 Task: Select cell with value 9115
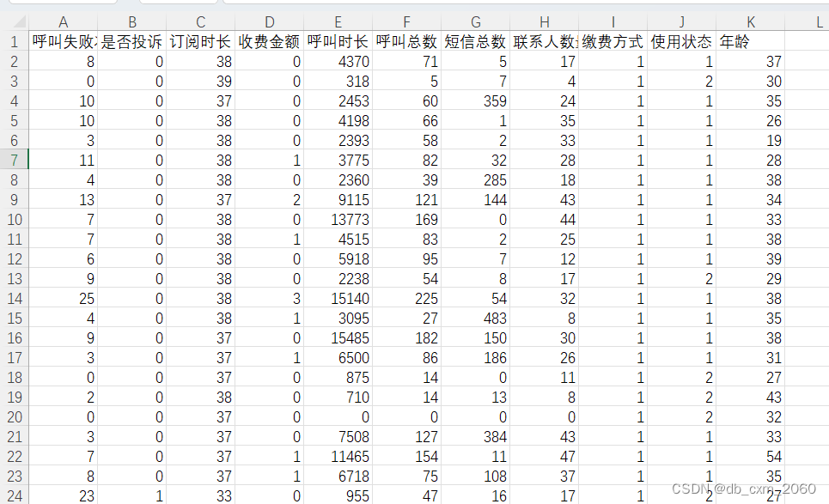[x=338, y=200]
